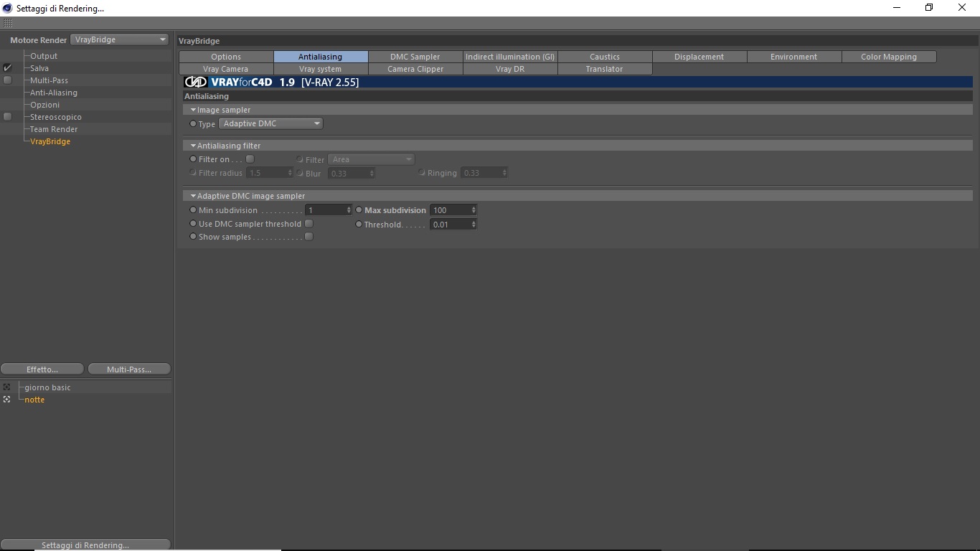980x551 pixels.
Task: Click the radio dot beside Show samples
Action: 193,237
